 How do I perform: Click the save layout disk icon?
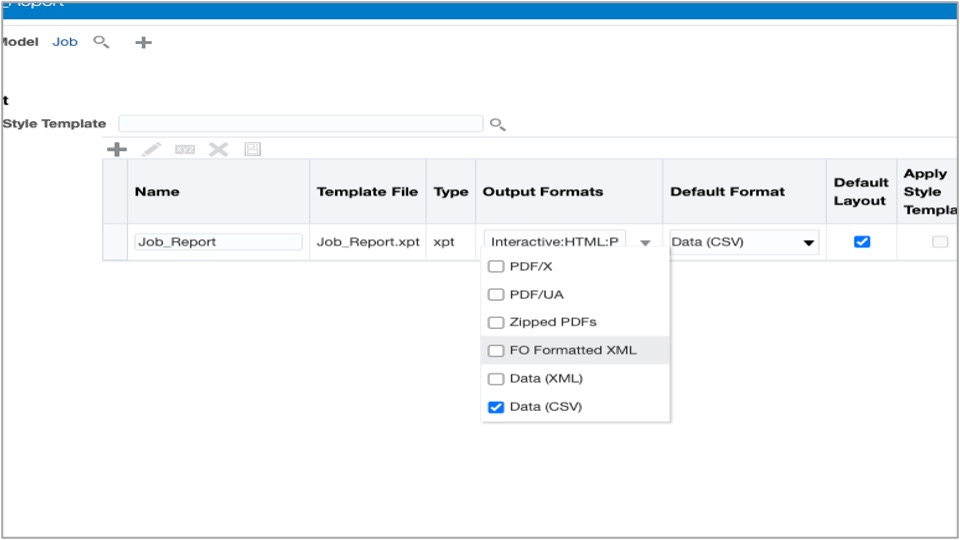point(252,149)
